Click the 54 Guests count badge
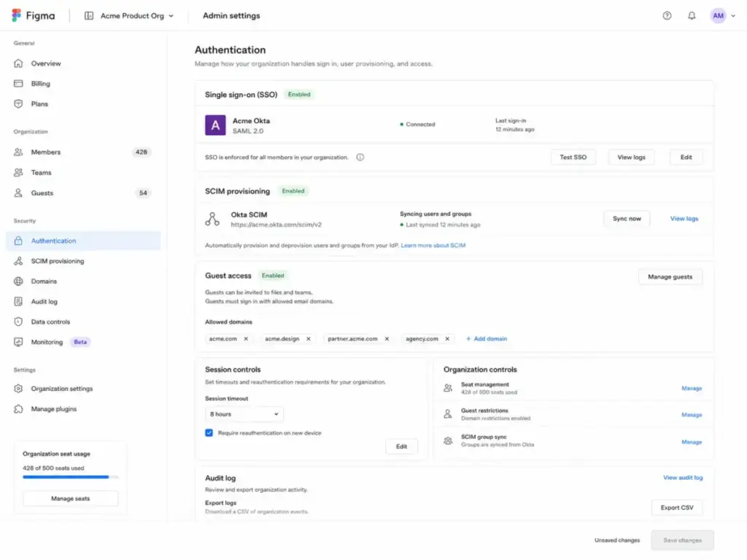The width and height of the screenshot is (747, 560). click(x=143, y=192)
